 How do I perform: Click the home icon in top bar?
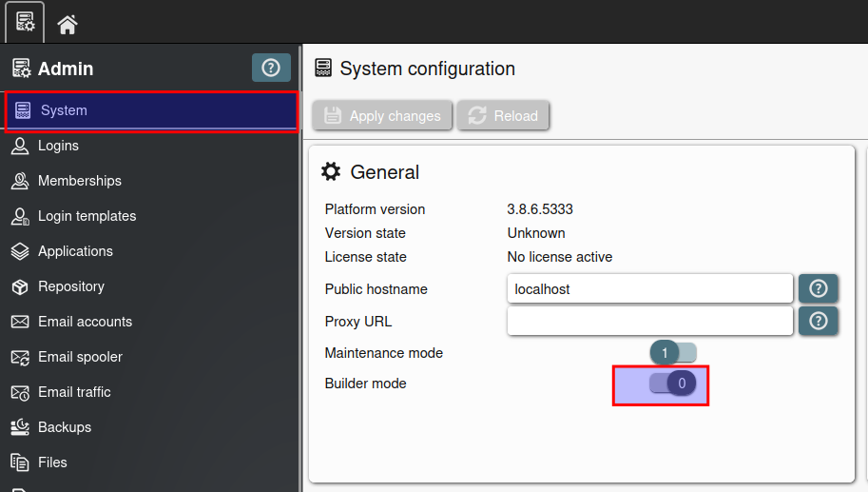[x=68, y=25]
